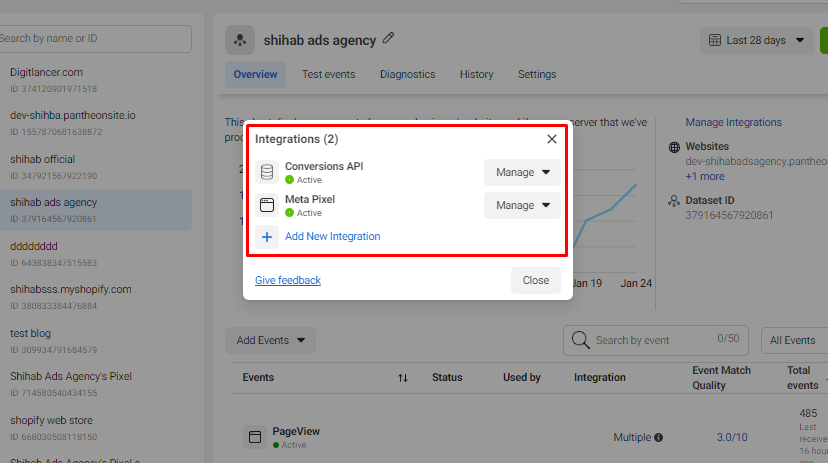Open the Manage dropdown for Meta Pixel
The height and width of the screenshot is (463, 828).
[x=522, y=205]
